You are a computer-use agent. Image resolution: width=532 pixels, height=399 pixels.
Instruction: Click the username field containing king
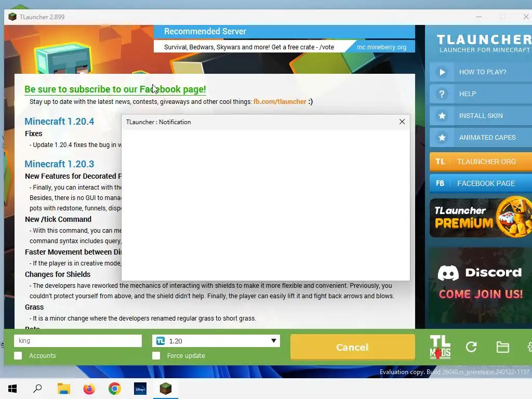click(x=78, y=341)
